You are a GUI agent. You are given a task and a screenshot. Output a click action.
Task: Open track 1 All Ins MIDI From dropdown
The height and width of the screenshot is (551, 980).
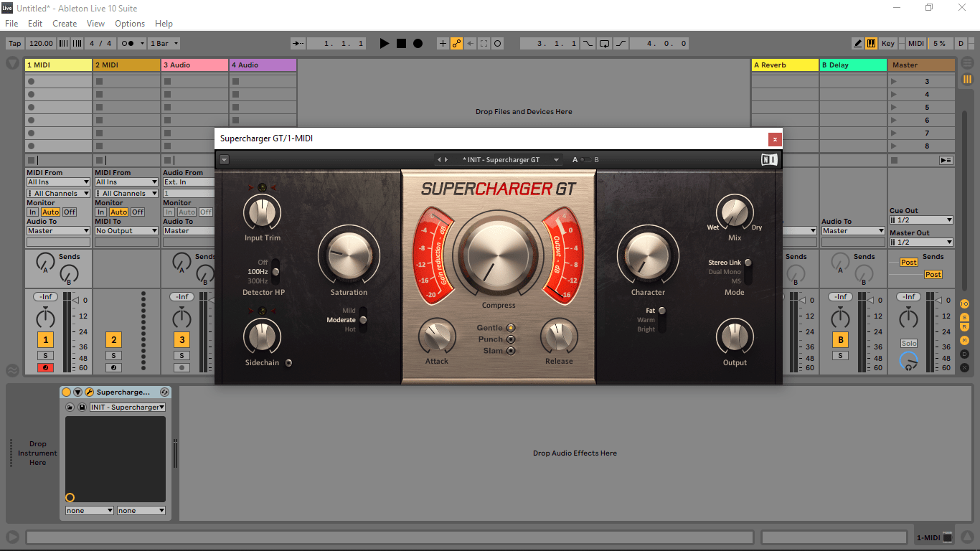click(x=58, y=182)
